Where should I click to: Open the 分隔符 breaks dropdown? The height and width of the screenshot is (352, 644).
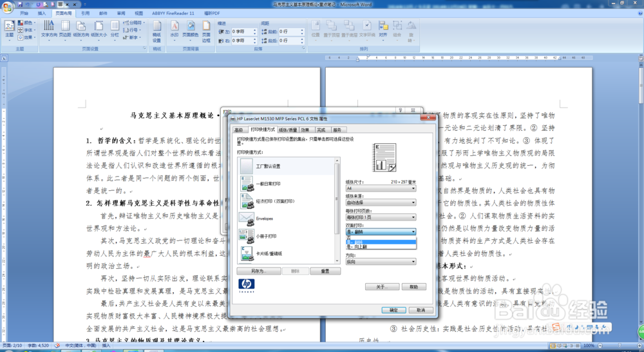coord(133,23)
